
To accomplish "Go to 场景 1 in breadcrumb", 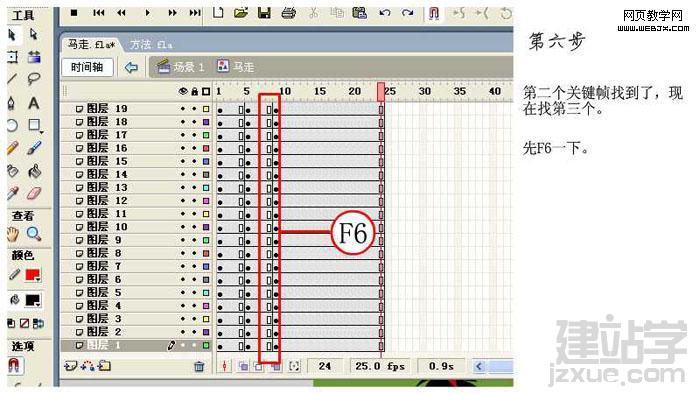I will 180,67.
